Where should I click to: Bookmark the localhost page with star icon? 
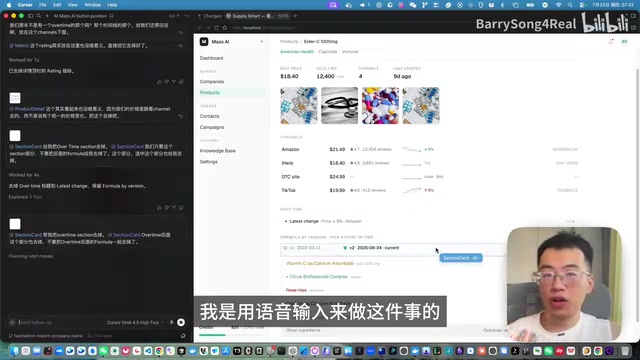coord(224,28)
